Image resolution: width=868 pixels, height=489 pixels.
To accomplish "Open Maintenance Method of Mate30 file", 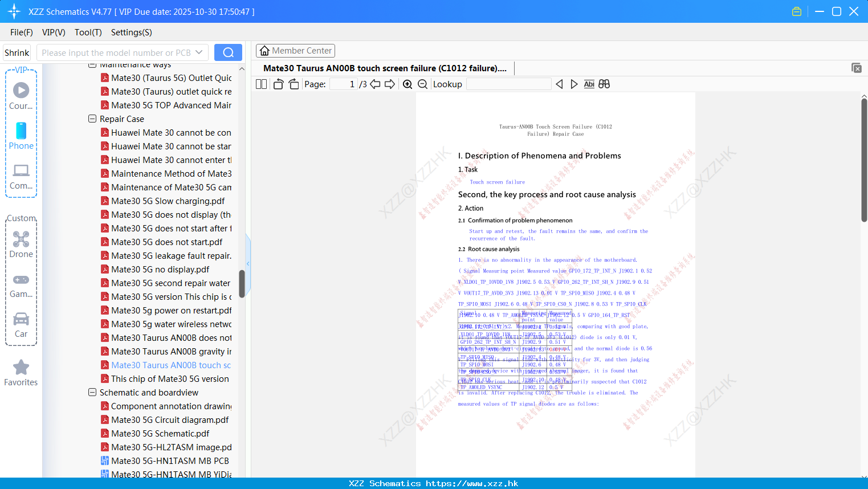I will [165, 173].
